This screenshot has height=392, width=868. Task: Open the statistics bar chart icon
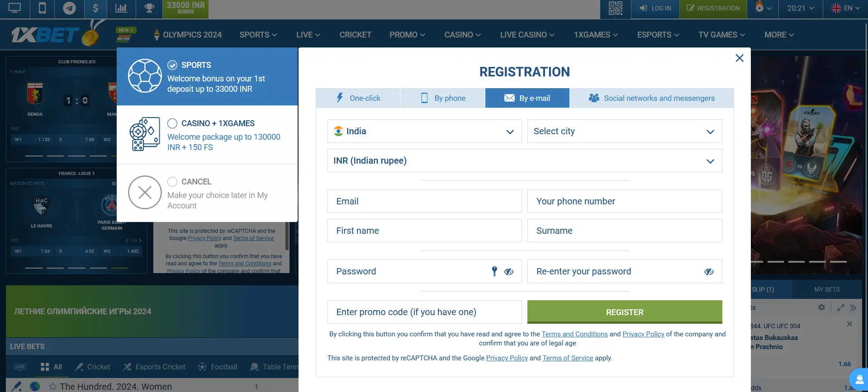coord(121,9)
